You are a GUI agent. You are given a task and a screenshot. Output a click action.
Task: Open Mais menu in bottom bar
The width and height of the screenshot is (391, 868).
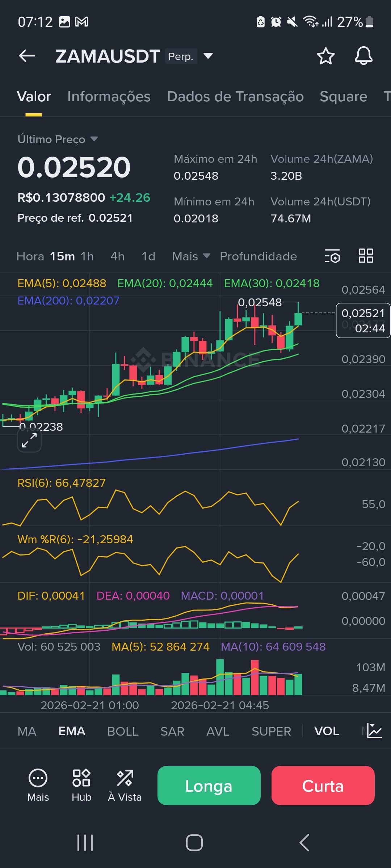(38, 785)
